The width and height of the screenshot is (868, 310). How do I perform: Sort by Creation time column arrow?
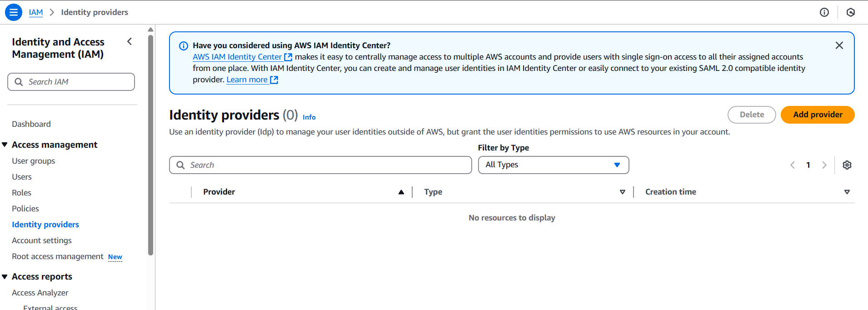click(847, 192)
